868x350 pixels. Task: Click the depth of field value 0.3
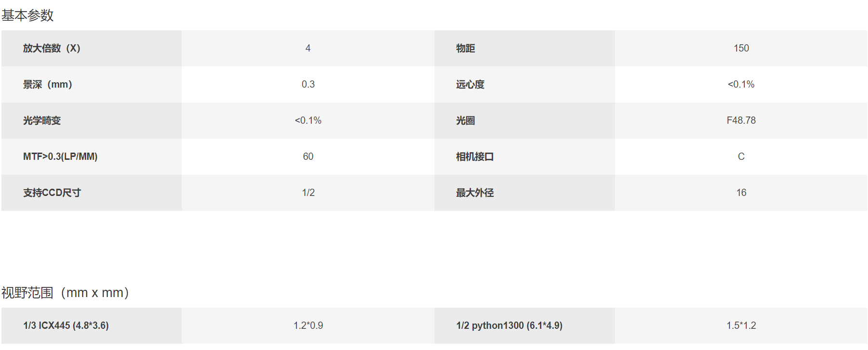(x=308, y=84)
